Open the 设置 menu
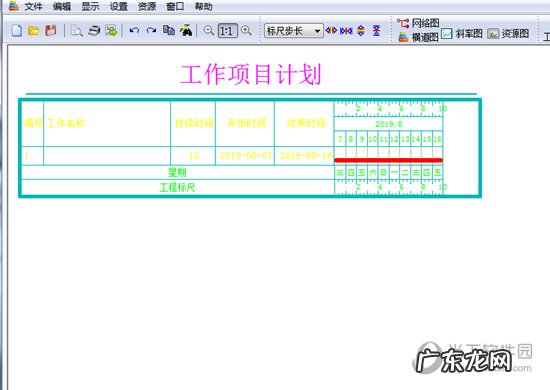The width and height of the screenshot is (550, 390). coord(119,6)
